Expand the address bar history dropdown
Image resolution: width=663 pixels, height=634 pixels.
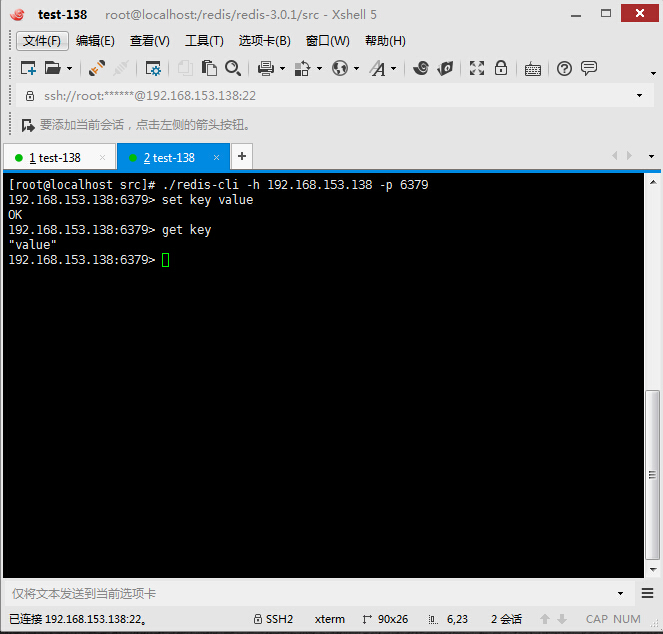[639, 96]
